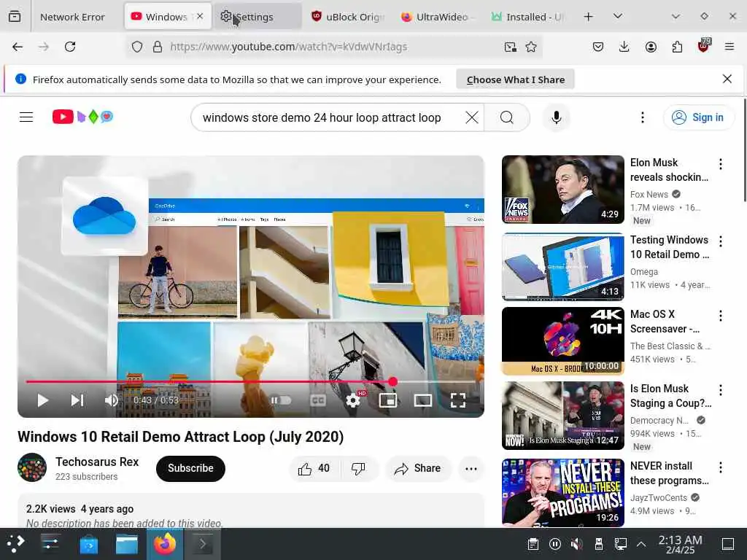Dismiss the Firefox data notification bar
This screenshot has width=747, height=560.
click(x=727, y=79)
